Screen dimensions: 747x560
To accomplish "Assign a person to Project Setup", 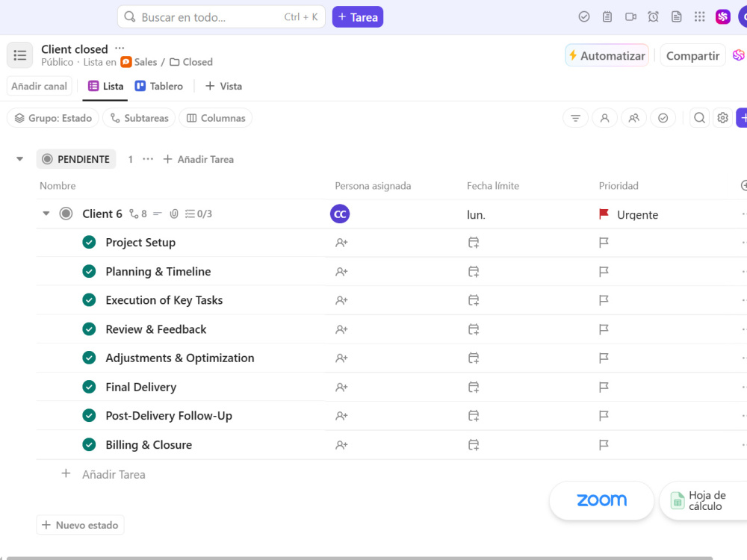I will [341, 243].
